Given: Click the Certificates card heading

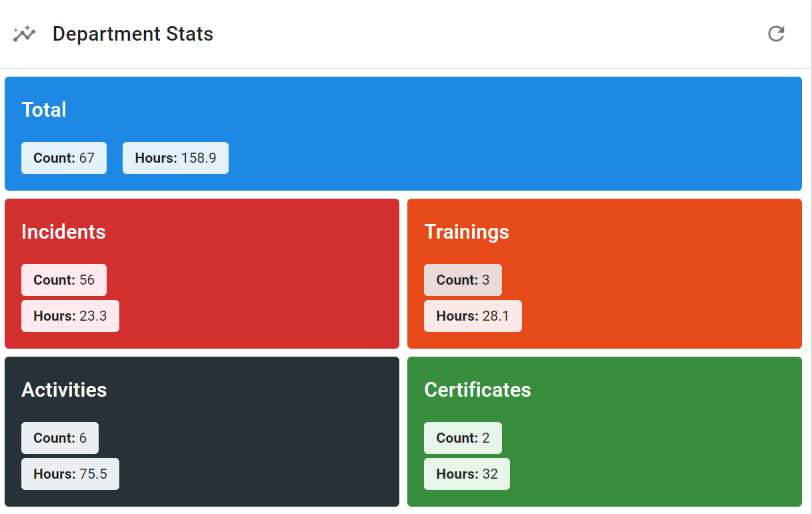Looking at the screenshot, I should [x=477, y=390].
